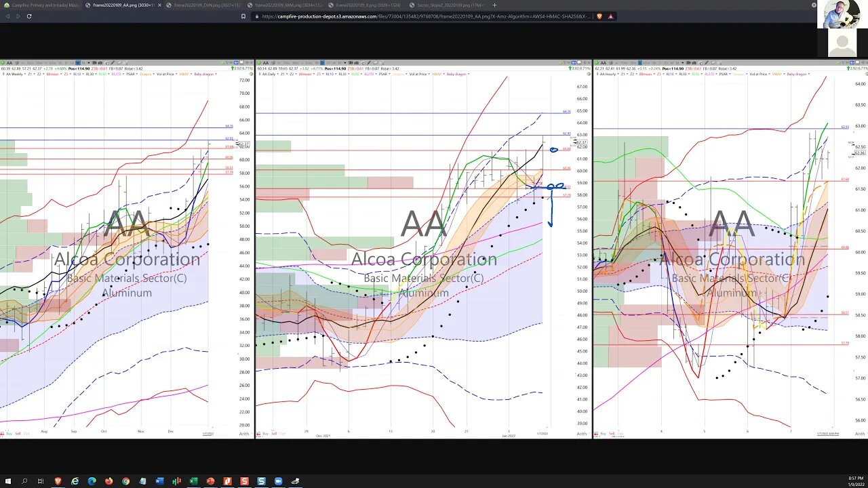Open Excel from the taskbar
Image resolution: width=868 pixels, height=488 pixels.
point(193,481)
